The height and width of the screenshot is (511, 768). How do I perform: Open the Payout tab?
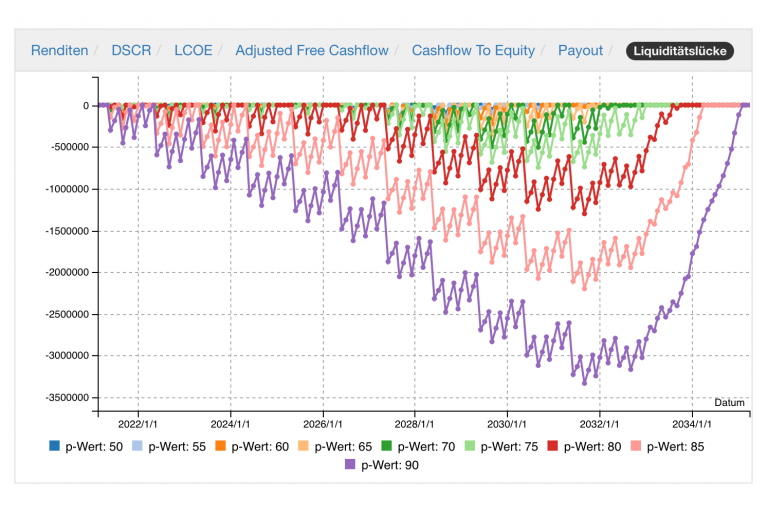(x=580, y=50)
